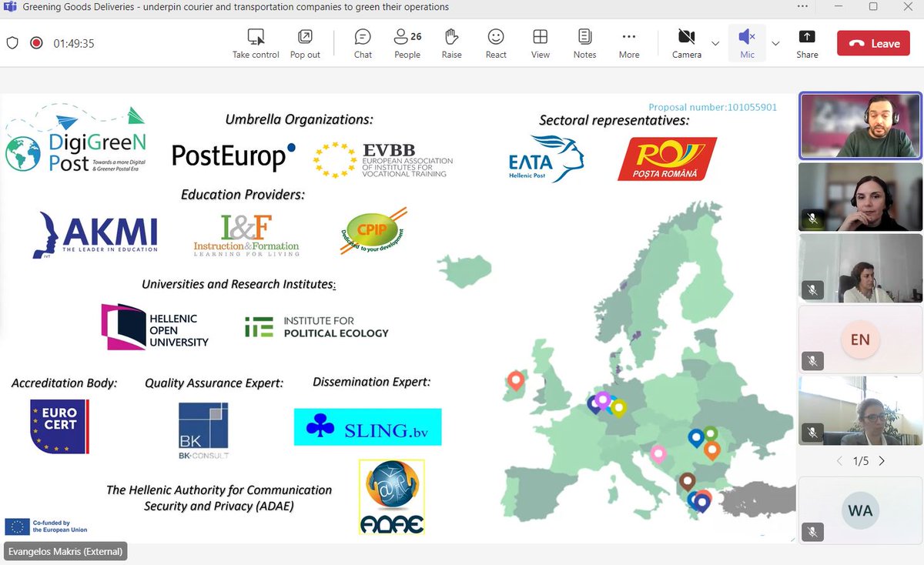Screen dimensions: 924x565
Task: Click the recording indicator icon
Action: point(36,43)
